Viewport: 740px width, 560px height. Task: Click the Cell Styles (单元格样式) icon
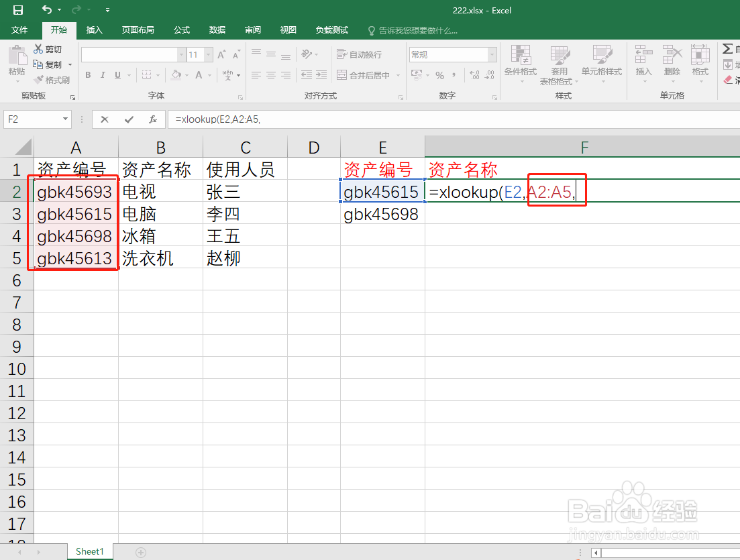[602, 64]
